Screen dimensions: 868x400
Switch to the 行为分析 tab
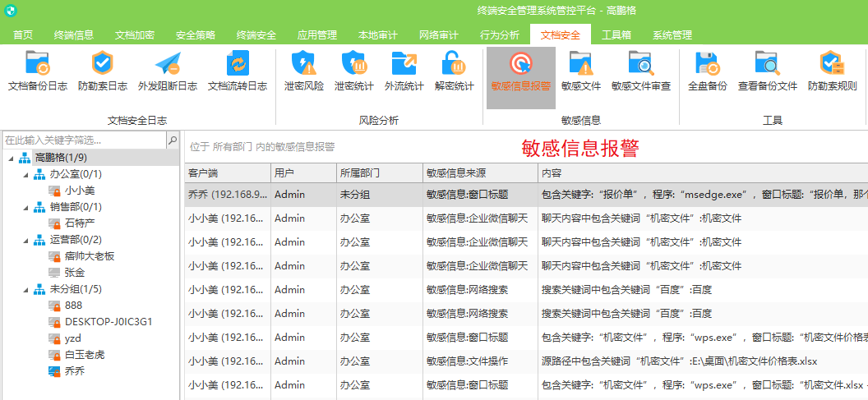(x=500, y=35)
